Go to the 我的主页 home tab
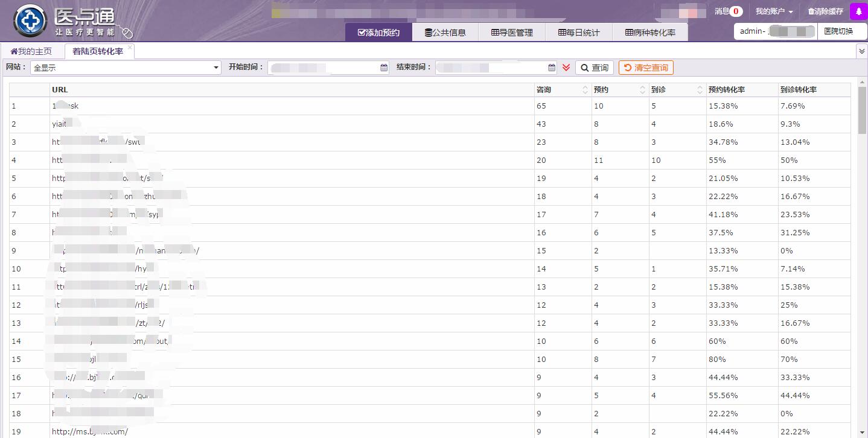The height and width of the screenshot is (438, 868). coord(31,51)
